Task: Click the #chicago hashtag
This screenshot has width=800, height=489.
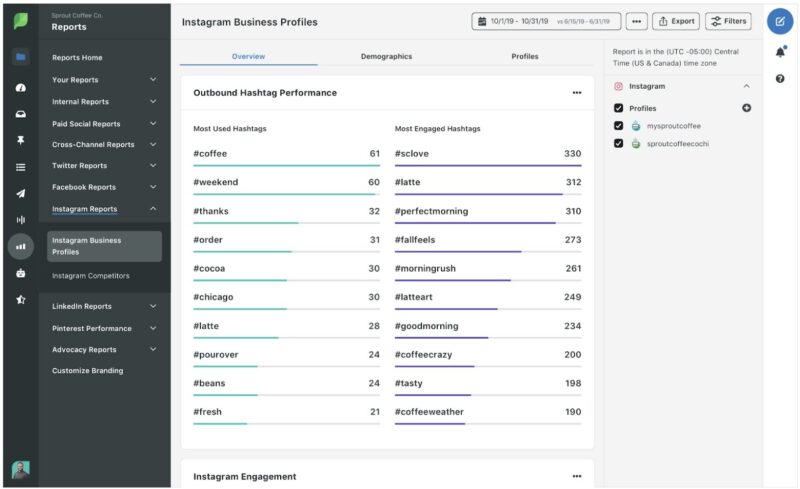Action: (213, 297)
